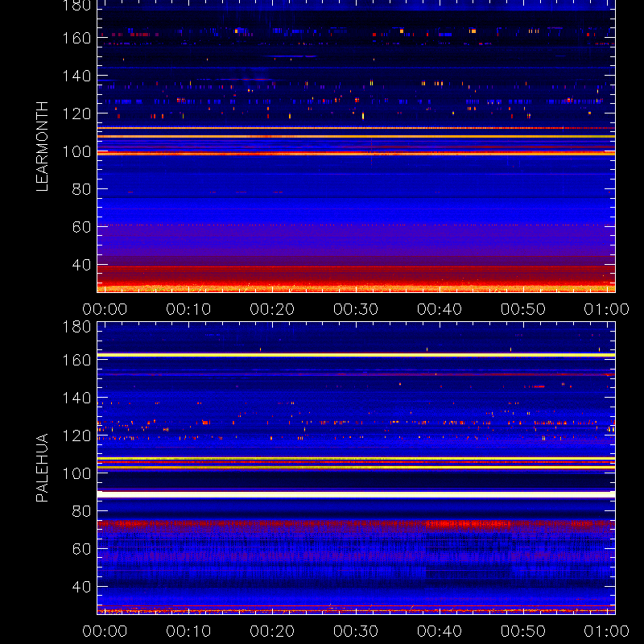
Task: Click the 00:50 time label under PALEHUA plot
Action: (523, 631)
